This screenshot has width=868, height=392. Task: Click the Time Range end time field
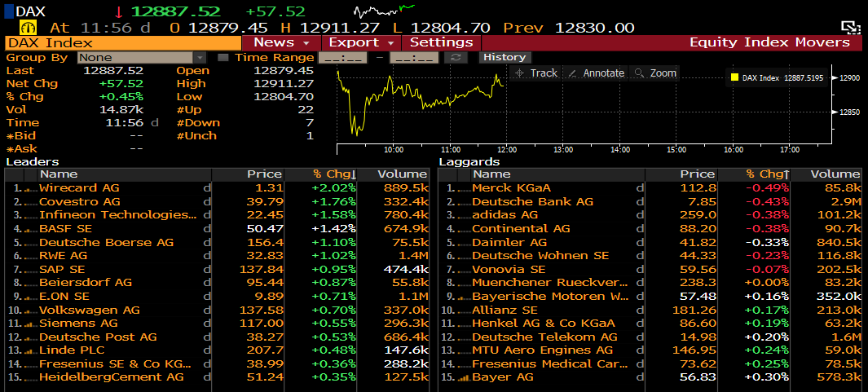[414, 58]
